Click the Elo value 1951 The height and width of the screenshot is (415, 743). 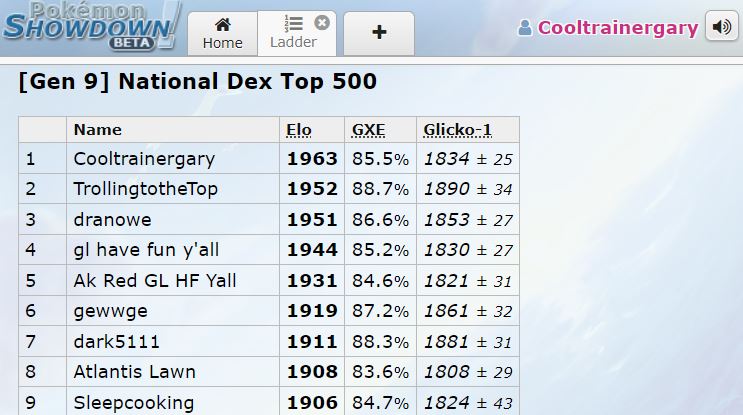click(312, 220)
